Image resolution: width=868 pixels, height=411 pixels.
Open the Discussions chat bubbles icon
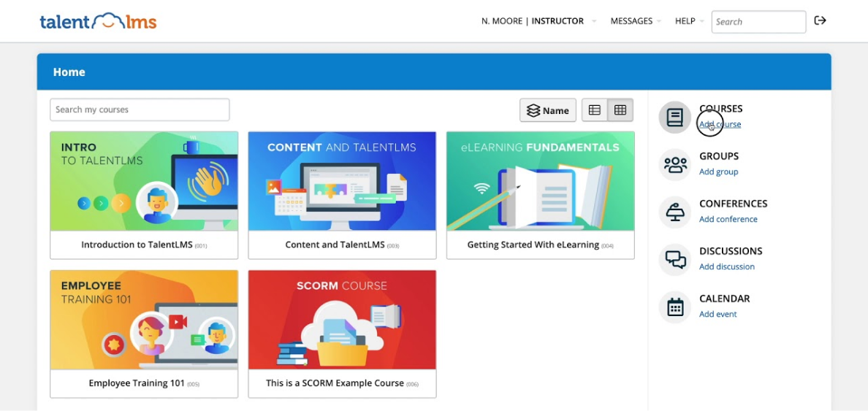675,259
